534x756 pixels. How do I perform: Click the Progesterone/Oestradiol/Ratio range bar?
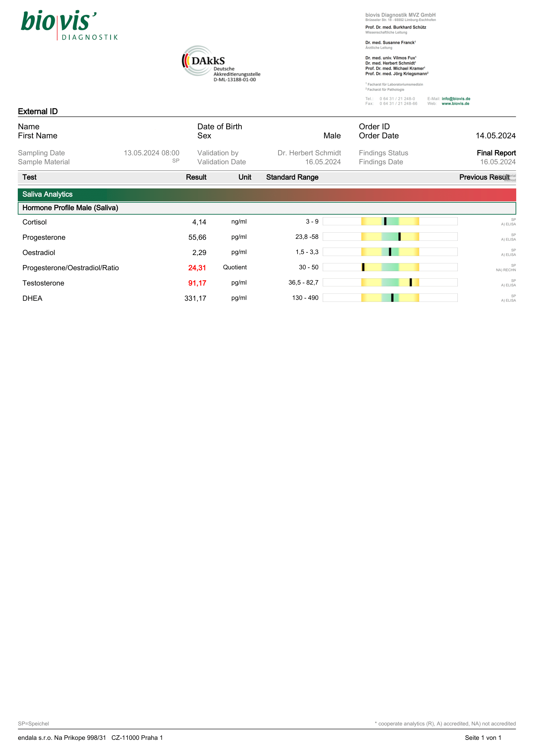[x=390, y=267]
